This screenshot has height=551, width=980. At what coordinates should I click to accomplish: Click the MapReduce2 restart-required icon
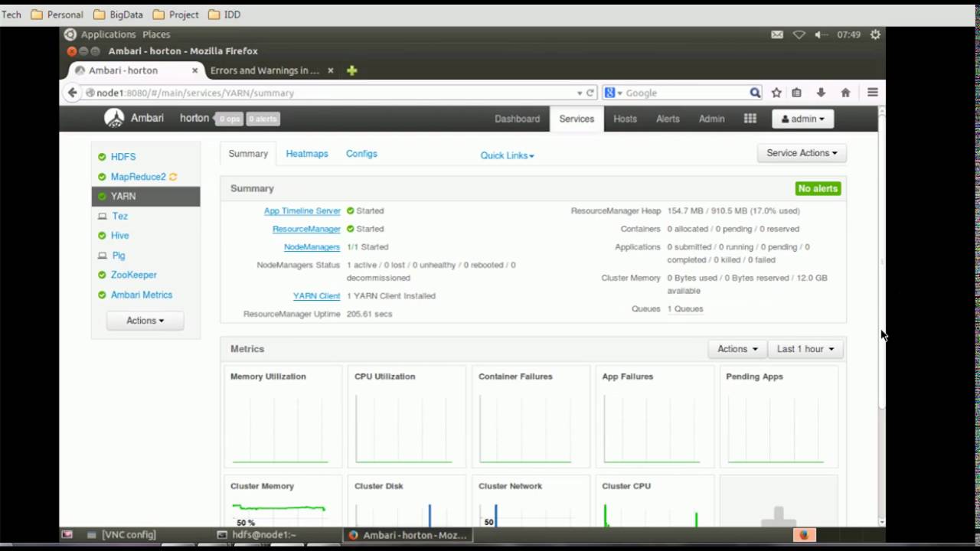[x=173, y=177]
